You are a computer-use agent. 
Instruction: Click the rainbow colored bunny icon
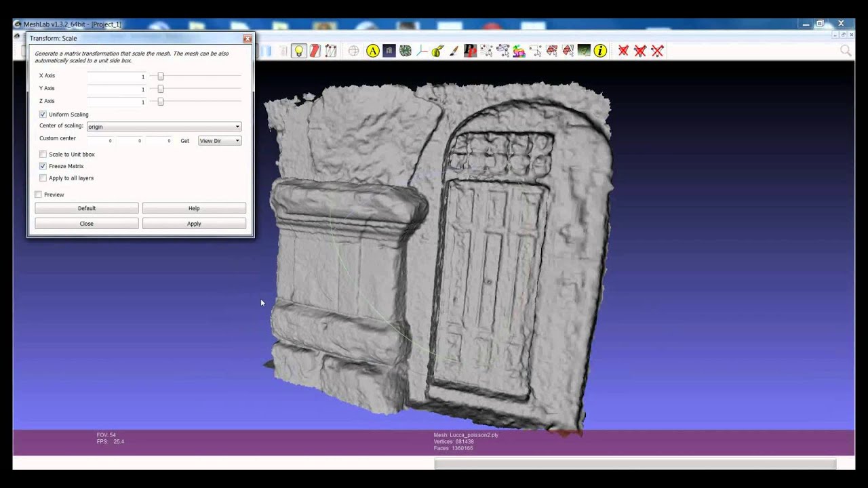tap(519, 51)
